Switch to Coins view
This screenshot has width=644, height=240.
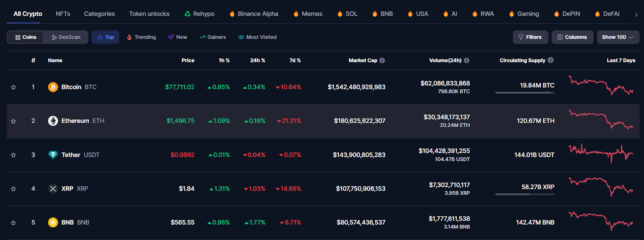tap(26, 37)
